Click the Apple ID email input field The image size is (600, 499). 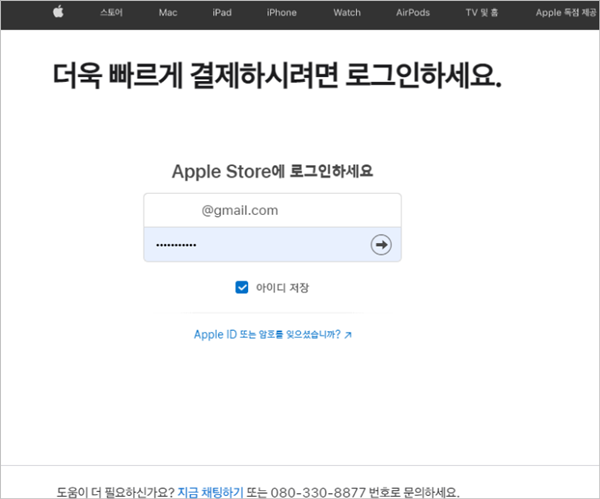click(272, 210)
